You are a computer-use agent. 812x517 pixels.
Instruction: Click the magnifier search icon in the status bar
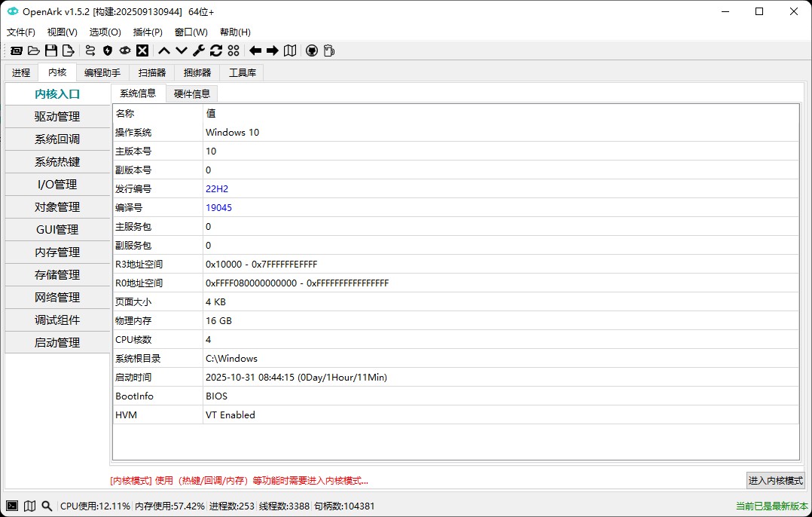coord(46,506)
